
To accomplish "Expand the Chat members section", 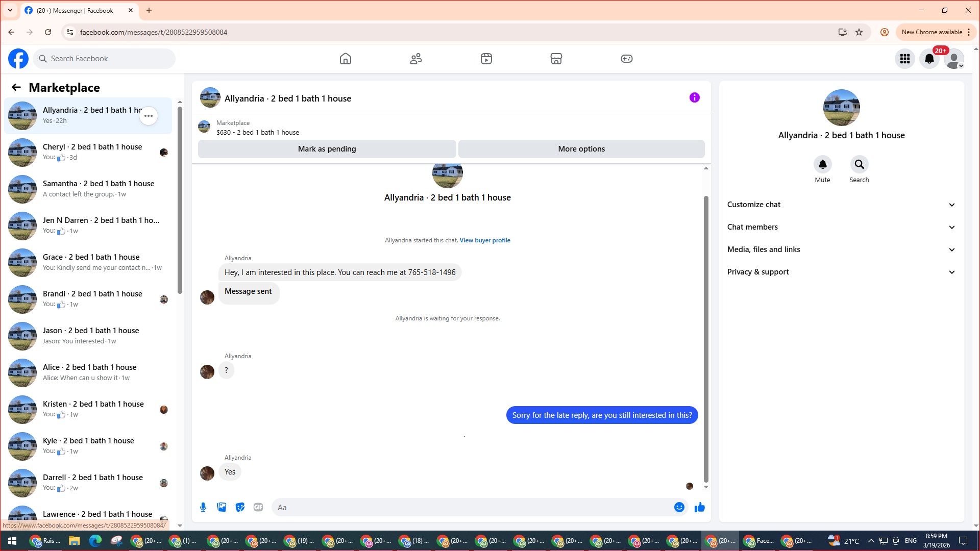I will tap(841, 227).
